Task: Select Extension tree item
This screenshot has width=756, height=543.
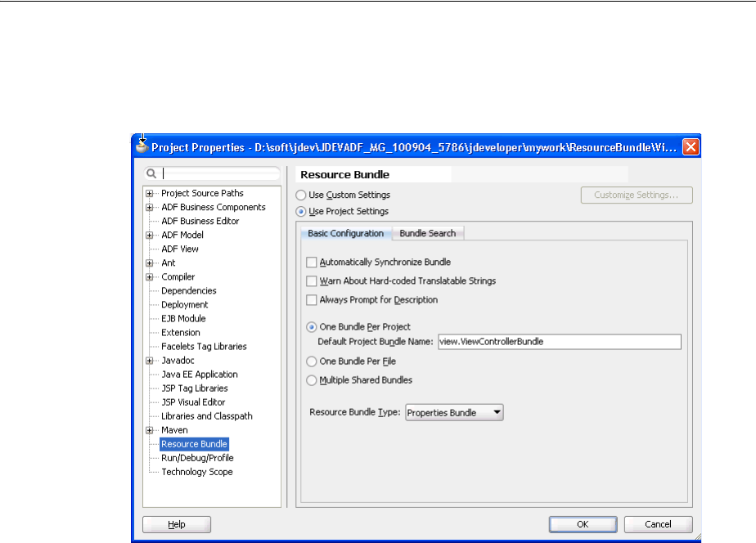Action: 180,333
